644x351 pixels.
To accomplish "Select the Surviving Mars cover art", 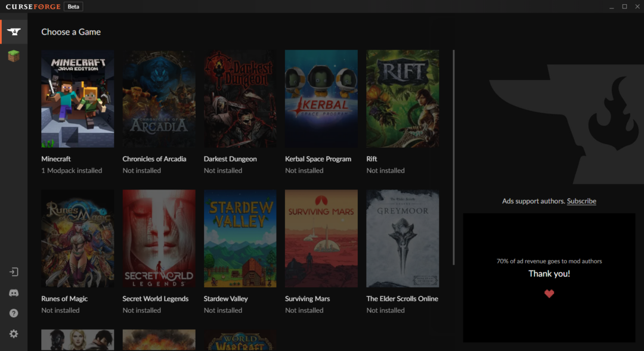I will click(x=321, y=238).
